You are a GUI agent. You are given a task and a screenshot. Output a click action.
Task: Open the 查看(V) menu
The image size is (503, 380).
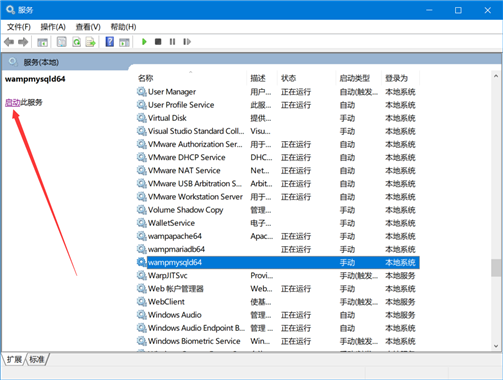point(88,27)
